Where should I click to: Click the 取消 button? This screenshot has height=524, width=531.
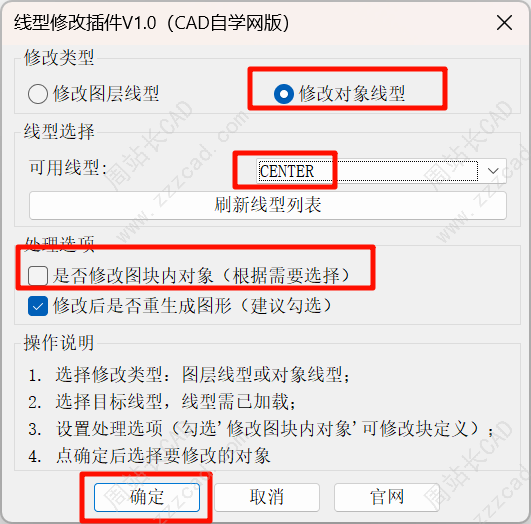pos(267,497)
